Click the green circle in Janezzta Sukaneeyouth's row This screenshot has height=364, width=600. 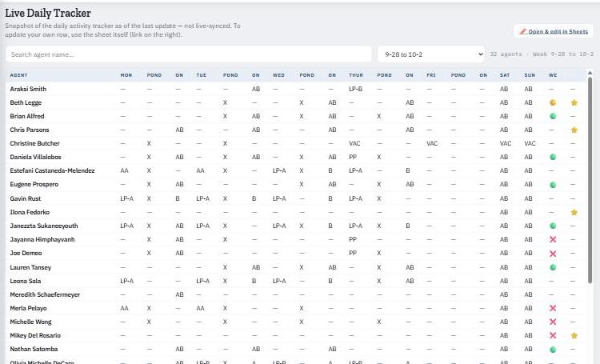(x=553, y=226)
